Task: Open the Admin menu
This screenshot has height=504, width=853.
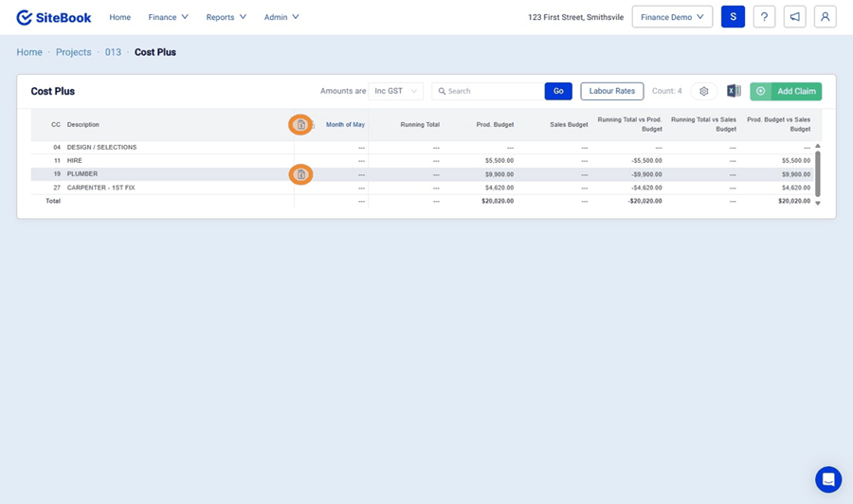Action: point(281,17)
